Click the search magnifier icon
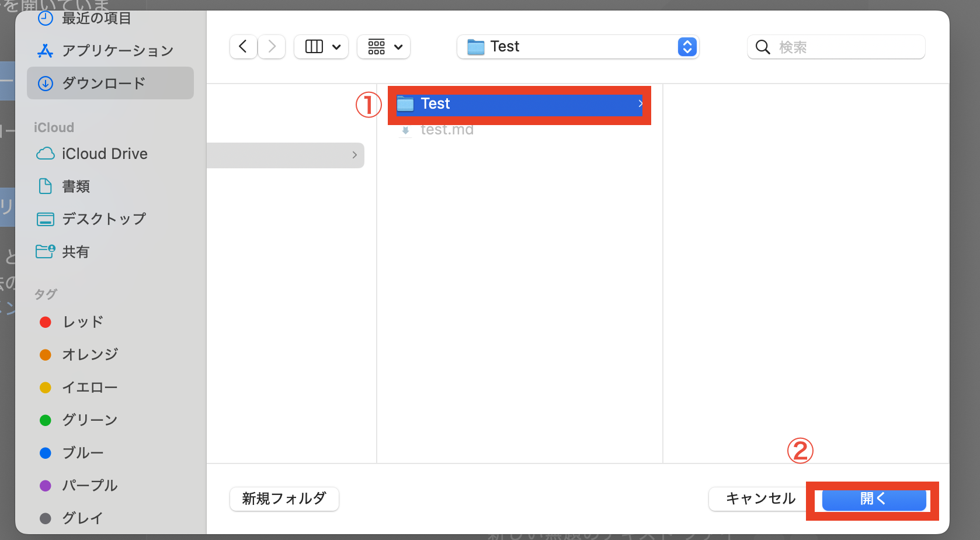This screenshot has height=540, width=980. (x=763, y=47)
